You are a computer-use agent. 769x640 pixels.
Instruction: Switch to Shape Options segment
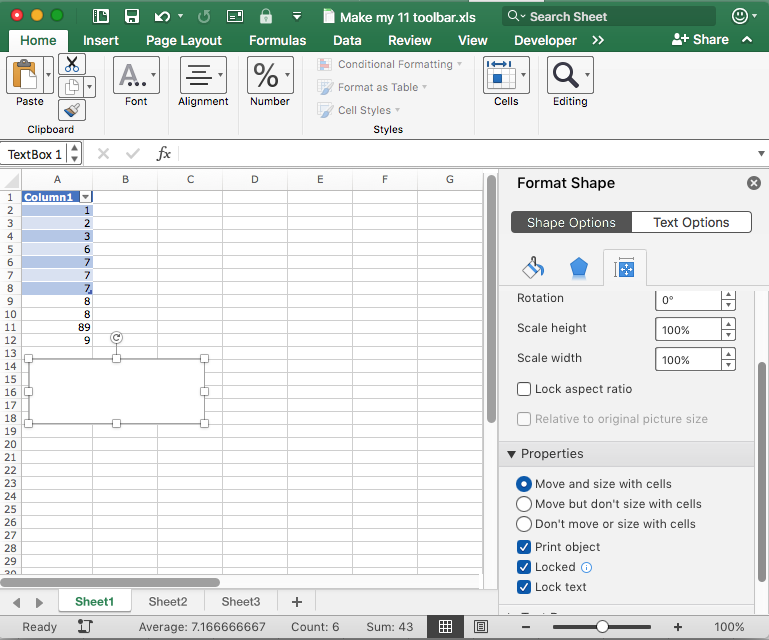click(x=571, y=222)
